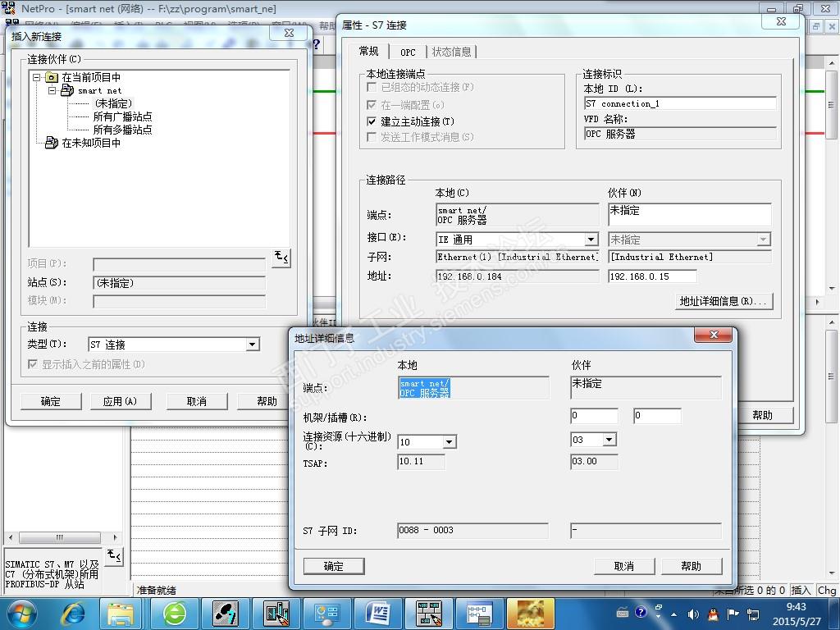The image size is (840, 630).
Task: Click the arrow icon button above the SIMATIC S7 description
Action: click(114, 556)
